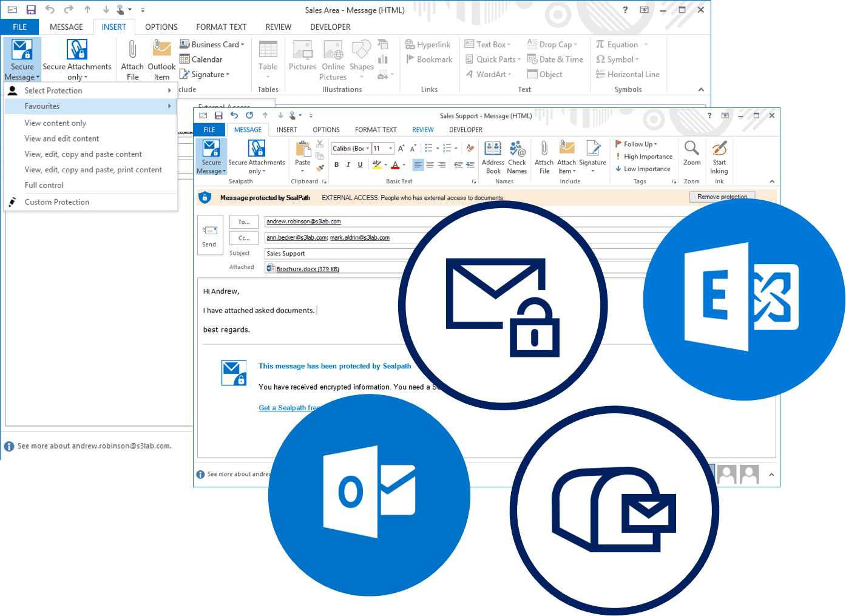Click Secure Message icon in Sales Area window
The height and width of the screenshot is (616, 846).
[x=22, y=59]
